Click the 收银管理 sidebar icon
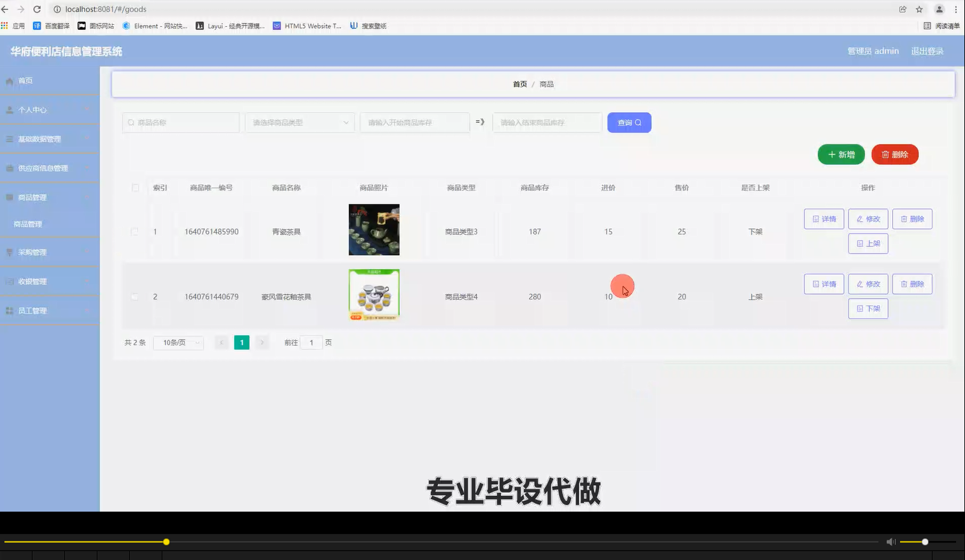Viewport: 965px width, 560px height. point(9,281)
